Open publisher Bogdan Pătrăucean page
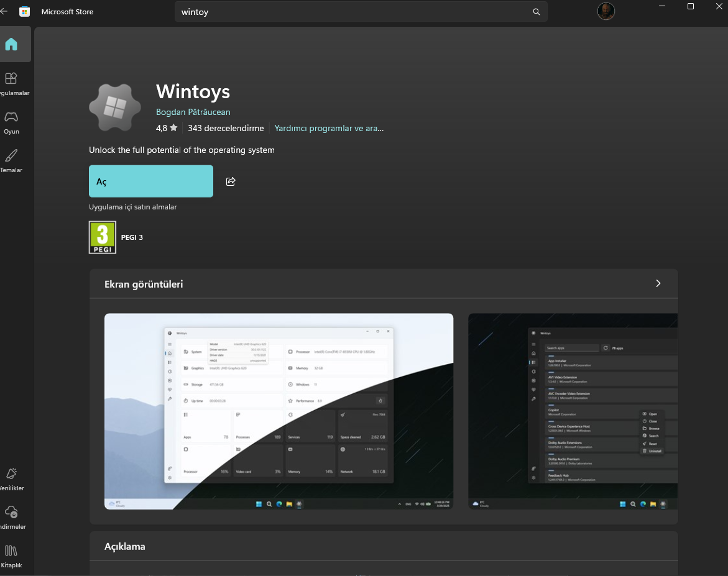The width and height of the screenshot is (728, 576). tap(193, 112)
